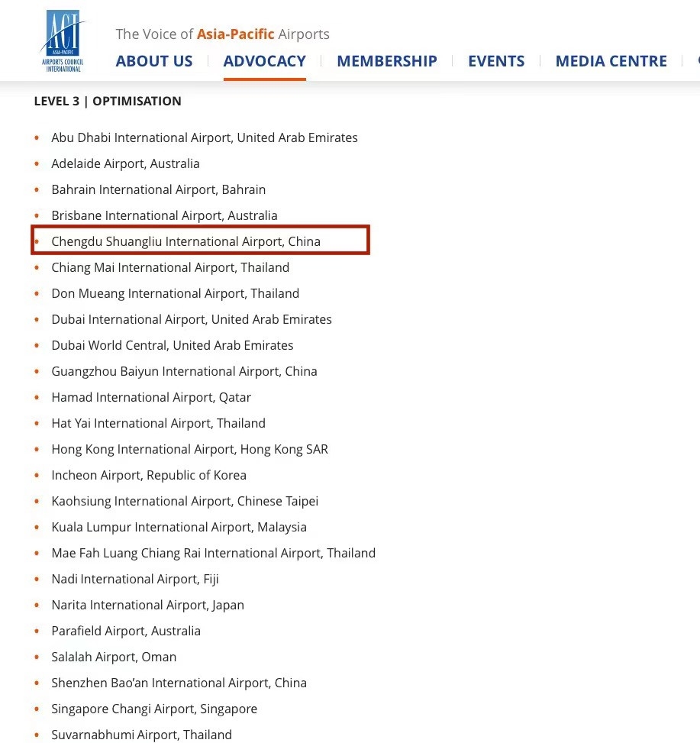Select 'Hamad International Airport, Qatar' entry
The image size is (700, 743).
(151, 397)
